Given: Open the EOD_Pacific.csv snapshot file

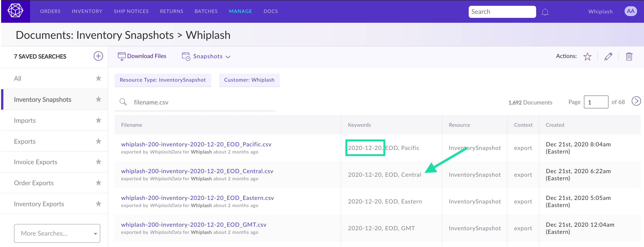Looking at the screenshot, I should [196, 144].
